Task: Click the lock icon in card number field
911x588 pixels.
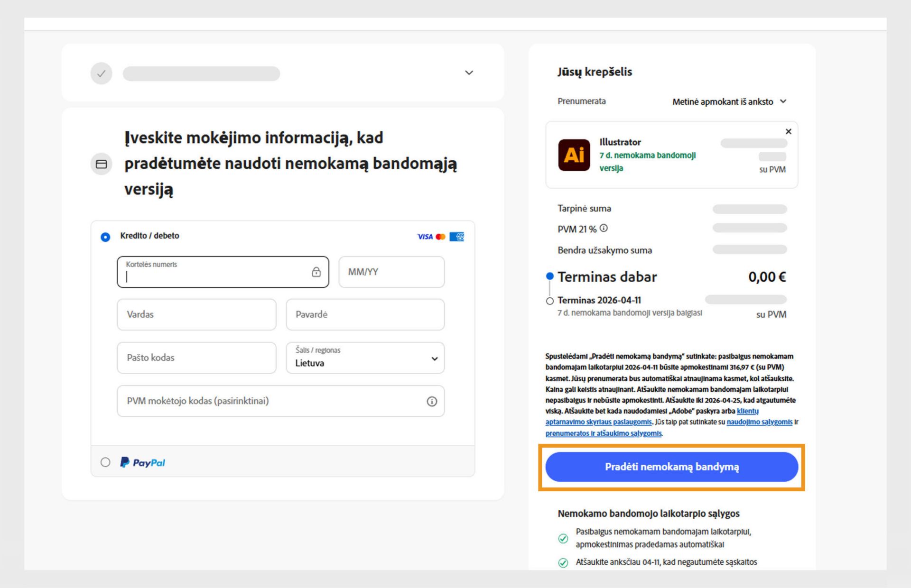Action: pyautogui.click(x=315, y=272)
